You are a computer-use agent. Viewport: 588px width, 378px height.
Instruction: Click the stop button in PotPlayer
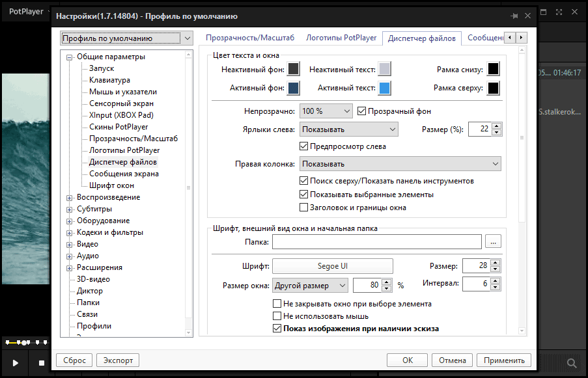coord(42,362)
